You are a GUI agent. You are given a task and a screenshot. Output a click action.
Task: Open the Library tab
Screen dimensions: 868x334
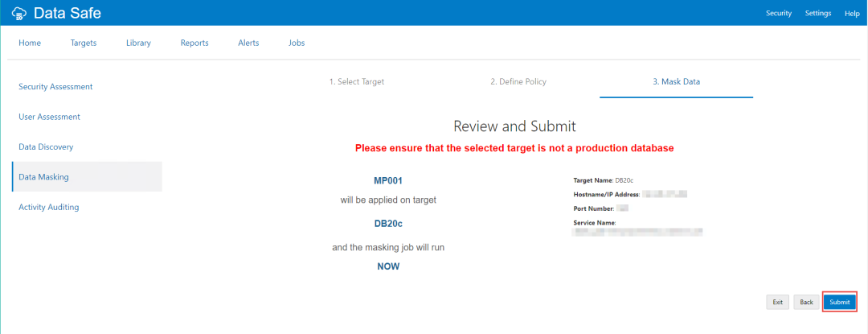[138, 43]
